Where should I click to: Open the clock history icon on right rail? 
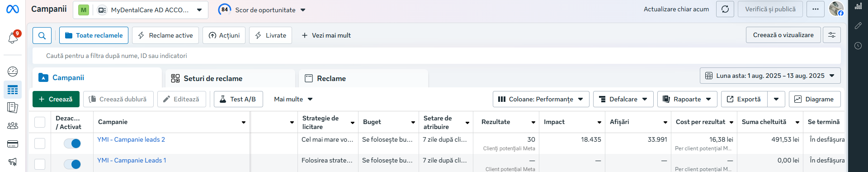pyautogui.click(x=858, y=46)
